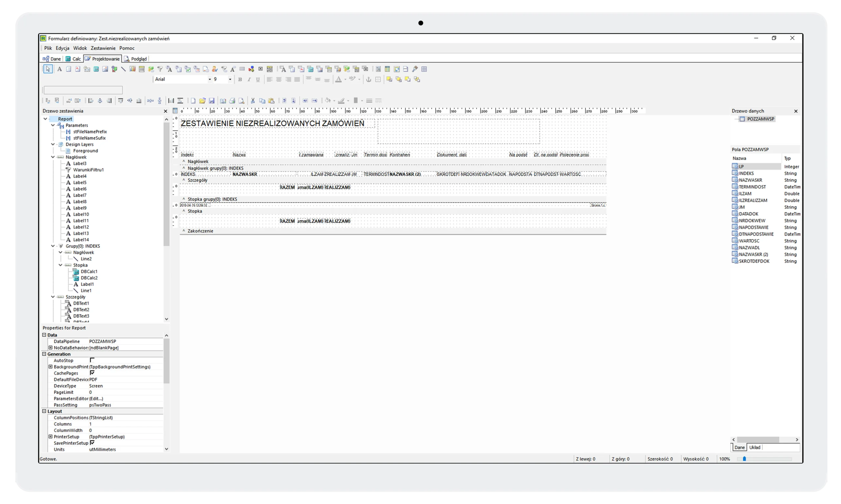This screenshot has height=504, width=841.
Task: Select the pointer tool in the toolbar
Action: 48,69
